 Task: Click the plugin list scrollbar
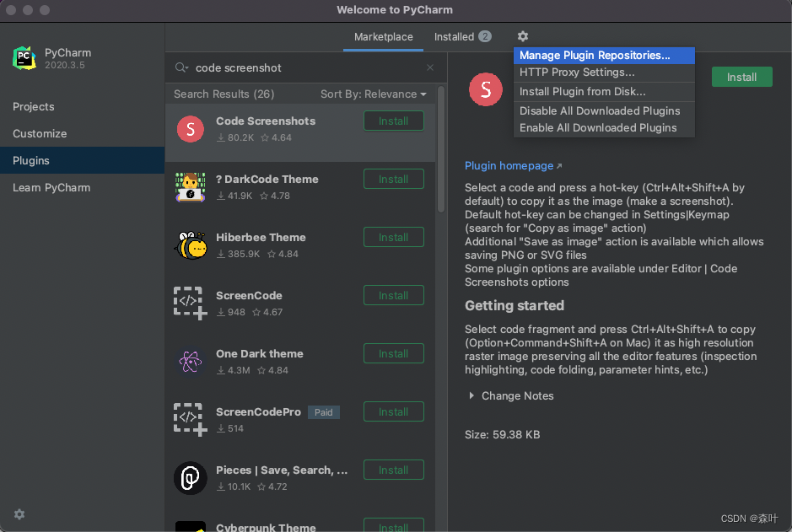(x=441, y=149)
